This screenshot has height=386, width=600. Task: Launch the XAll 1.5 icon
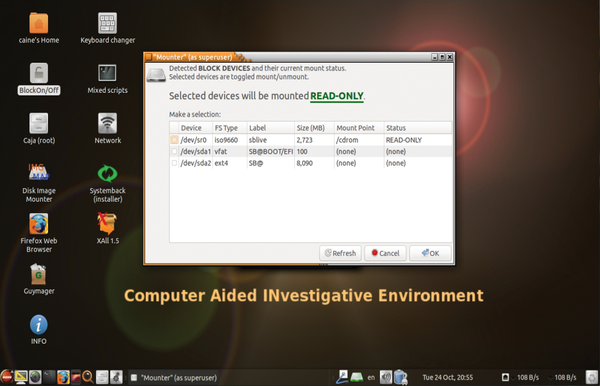[x=107, y=223]
